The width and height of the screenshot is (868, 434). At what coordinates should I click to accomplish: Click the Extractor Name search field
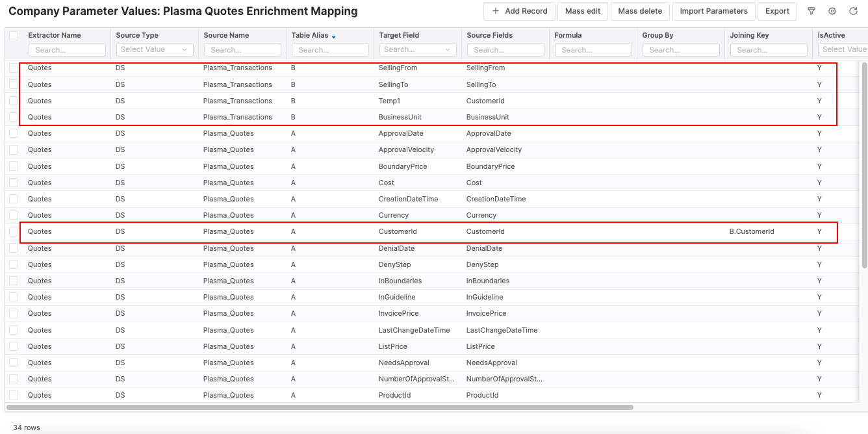[x=67, y=49]
